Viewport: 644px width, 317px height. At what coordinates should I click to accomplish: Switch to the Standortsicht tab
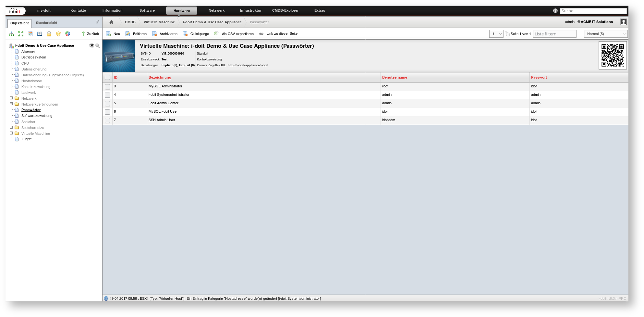pos(46,23)
